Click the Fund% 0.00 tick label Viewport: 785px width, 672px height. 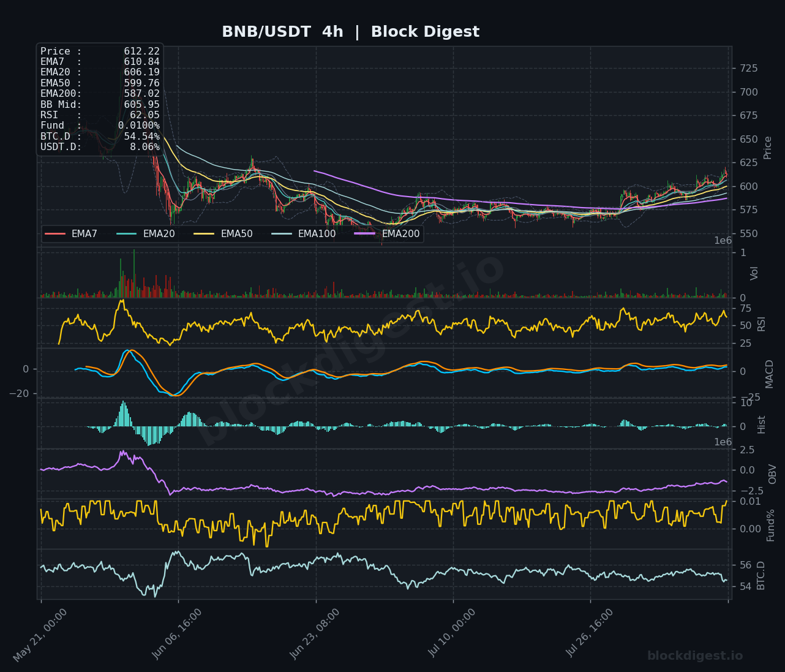tap(750, 529)
